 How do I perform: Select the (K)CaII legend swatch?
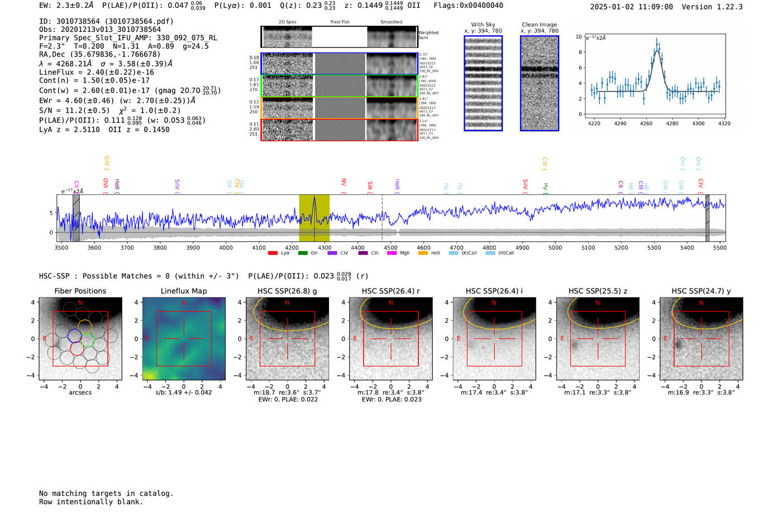click(454, 253)
